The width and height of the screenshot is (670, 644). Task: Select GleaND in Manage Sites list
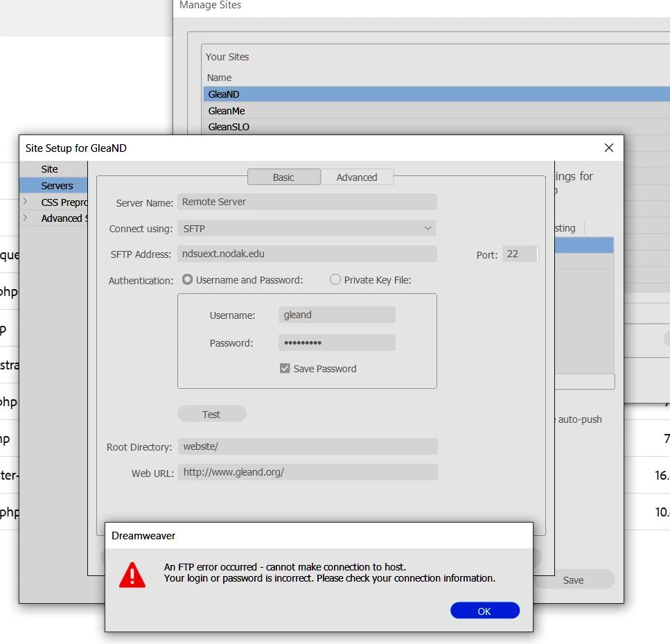coord(437,94)
